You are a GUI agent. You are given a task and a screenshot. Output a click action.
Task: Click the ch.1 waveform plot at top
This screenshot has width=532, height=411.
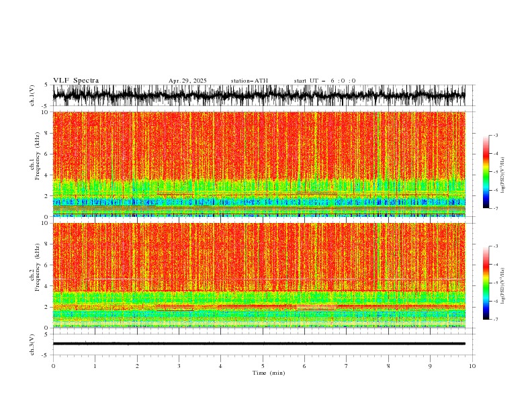pyautogui.click(x=259, y=95)
